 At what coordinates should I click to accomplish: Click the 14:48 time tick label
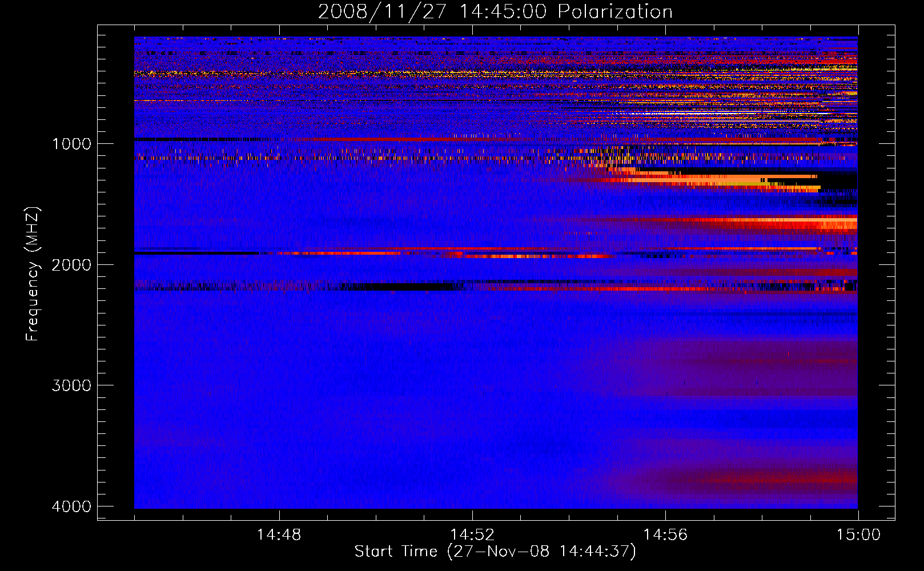coord(279,535)
